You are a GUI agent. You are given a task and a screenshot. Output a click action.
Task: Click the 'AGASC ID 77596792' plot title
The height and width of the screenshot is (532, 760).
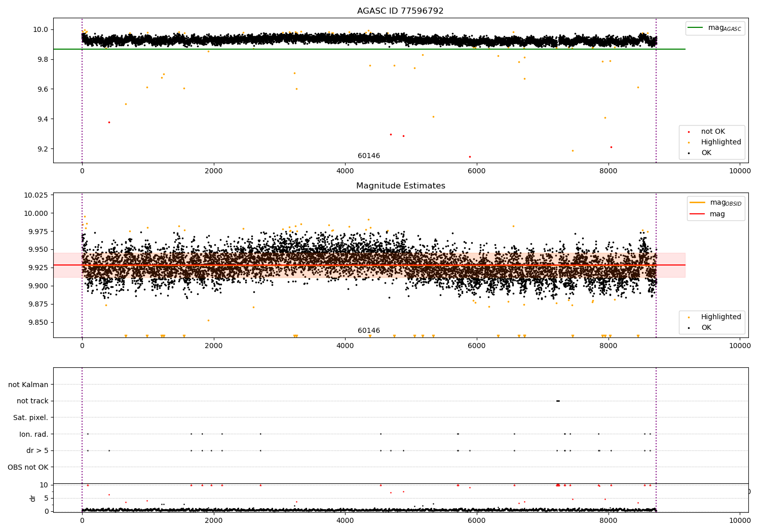point(400,11)
